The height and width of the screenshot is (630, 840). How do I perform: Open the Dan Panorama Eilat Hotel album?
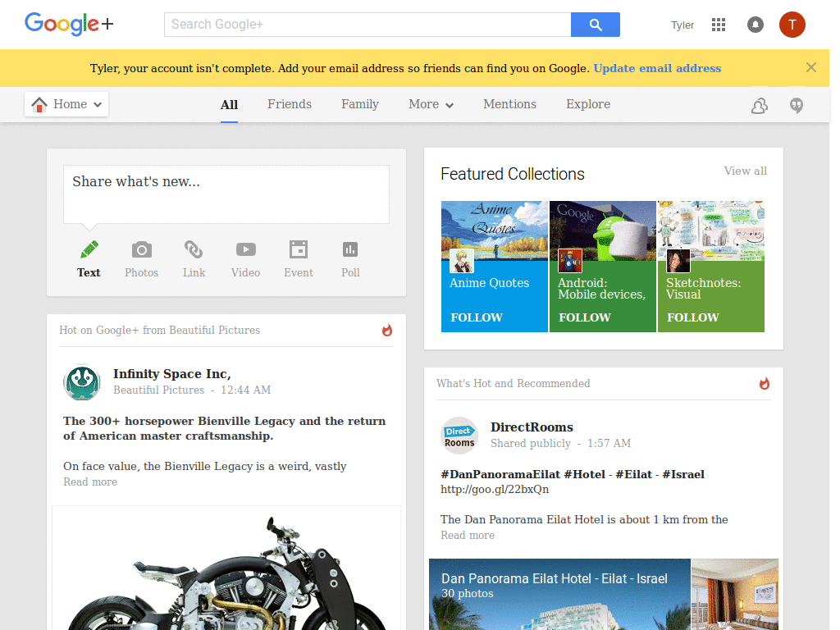point(559,594)
